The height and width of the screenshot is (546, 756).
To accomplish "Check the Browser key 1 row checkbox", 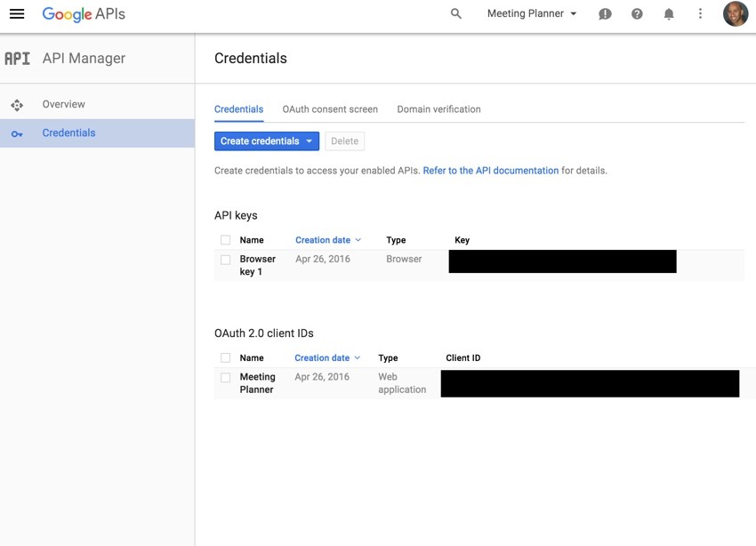I will (x=225, y=260).
